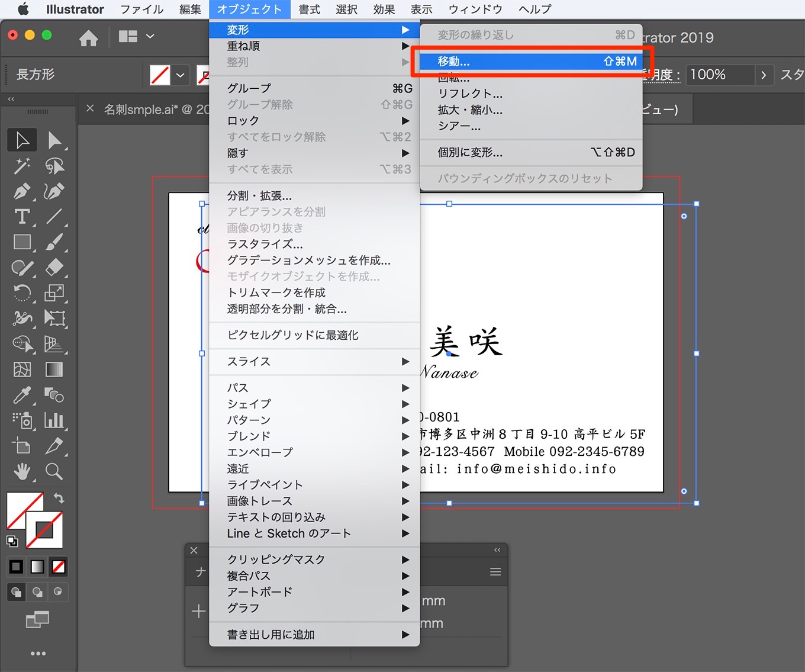Expand the opacity slider arrow
This screenshot has height=672, width=805.
coord(764,75)
